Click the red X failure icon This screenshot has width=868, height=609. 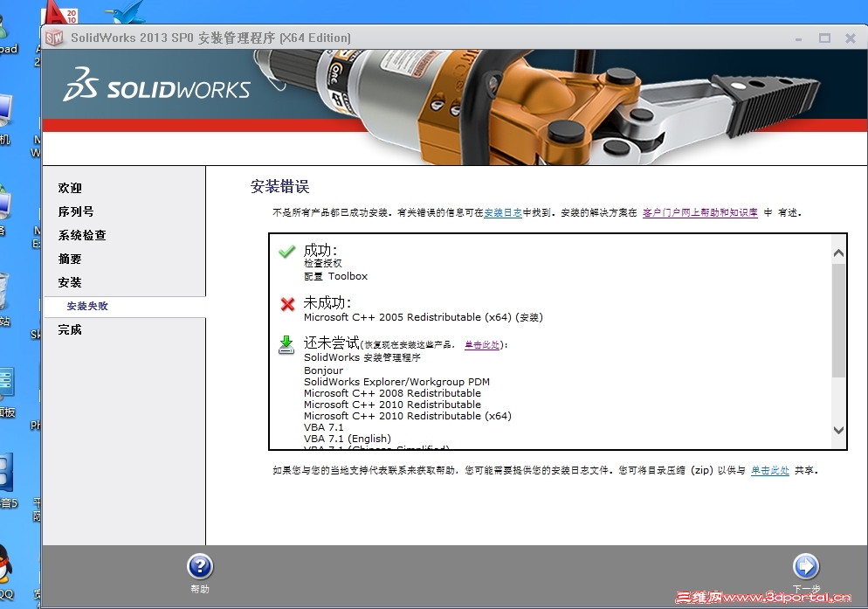click(287, 304)
